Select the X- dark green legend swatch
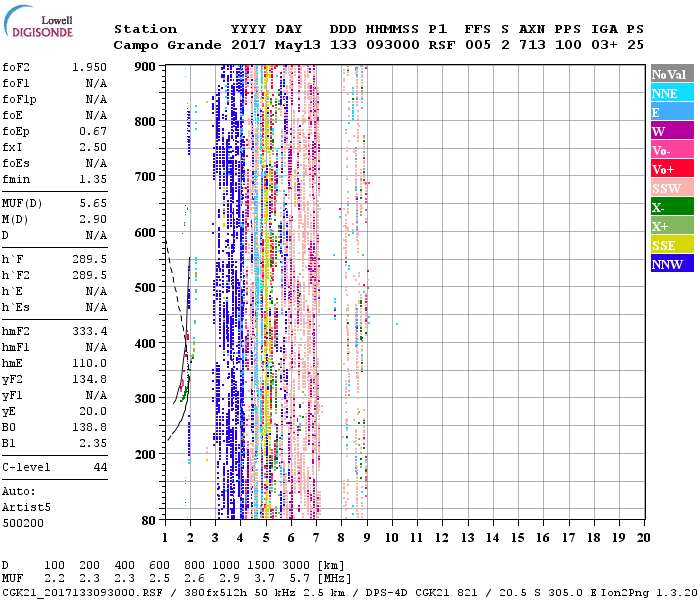The width and height of the screenshot is (700, 600). coord(672,207)
